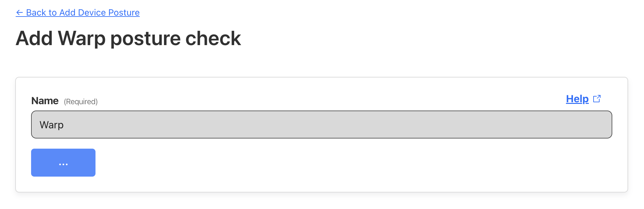Focus the Name input field
This screenshot has width=644, height=209.
321,125
